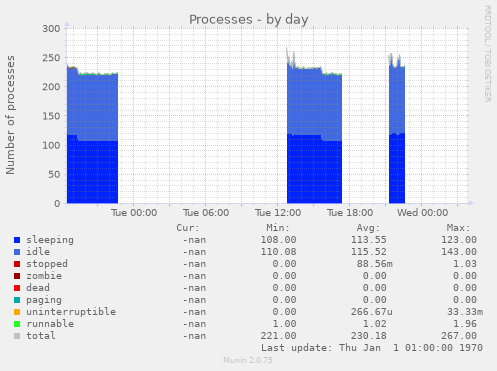Click the 'paging' legend label

click(x=44, y=300)
